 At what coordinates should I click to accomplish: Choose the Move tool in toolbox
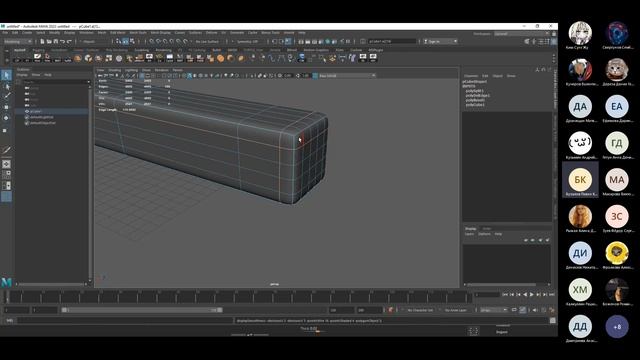coord(7,107)
